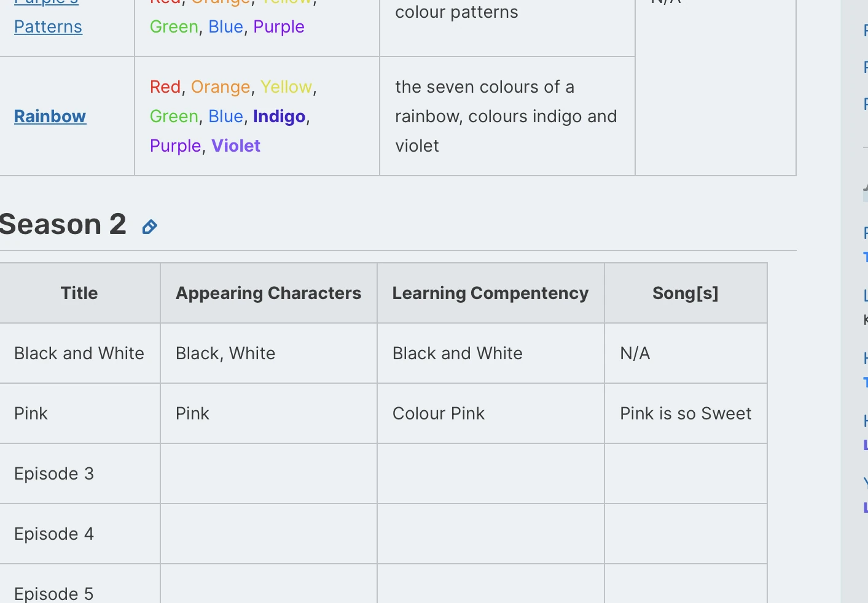The height and width of the screenshot is (603, 868).
Task: Open the Orange character link
Action: pyautogui.click(x=221, y=87)
